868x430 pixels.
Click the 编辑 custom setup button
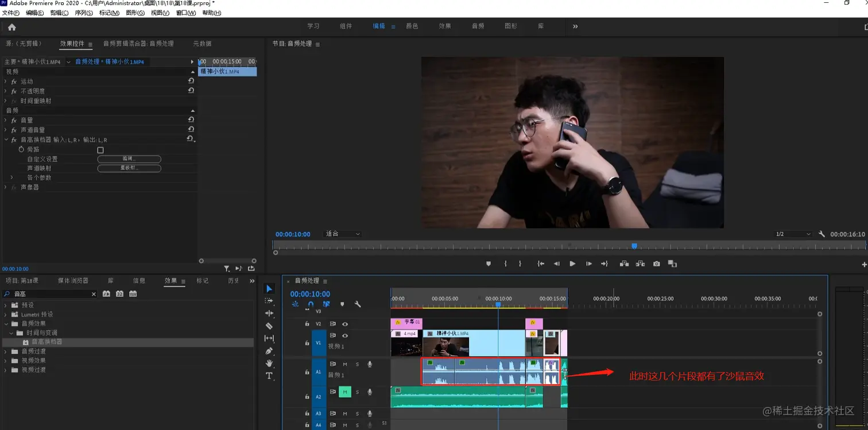(129, 159)
